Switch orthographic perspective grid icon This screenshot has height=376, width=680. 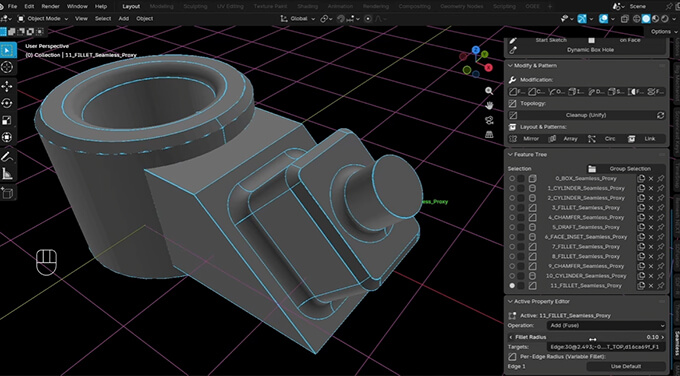[x=489, y=134]
